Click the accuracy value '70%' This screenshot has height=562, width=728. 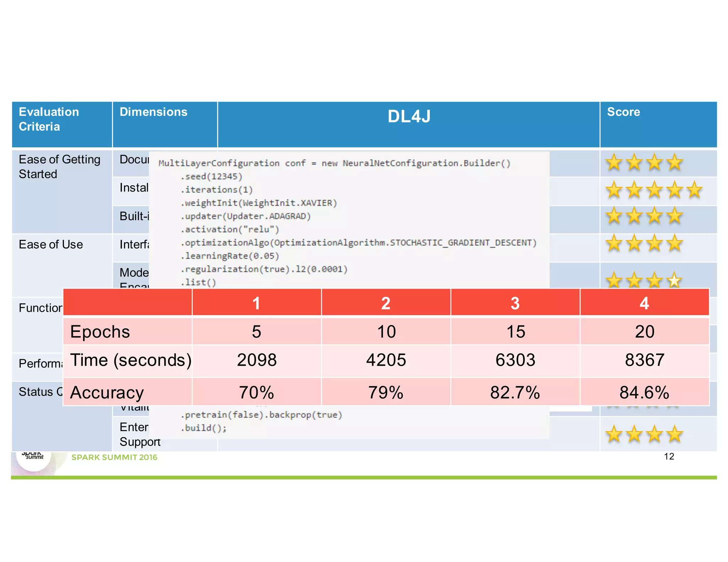tap(257, 392)
